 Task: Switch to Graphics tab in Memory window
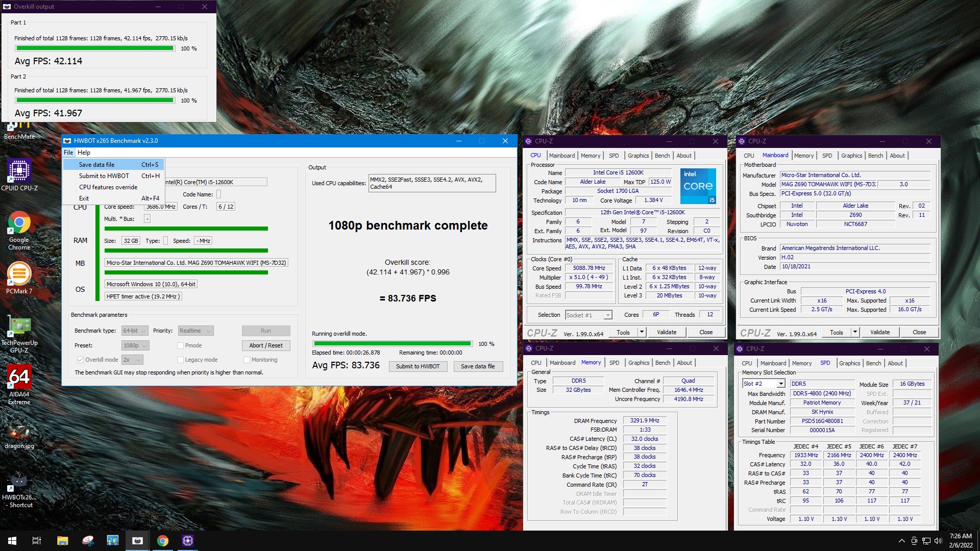[x=639, y=363]
